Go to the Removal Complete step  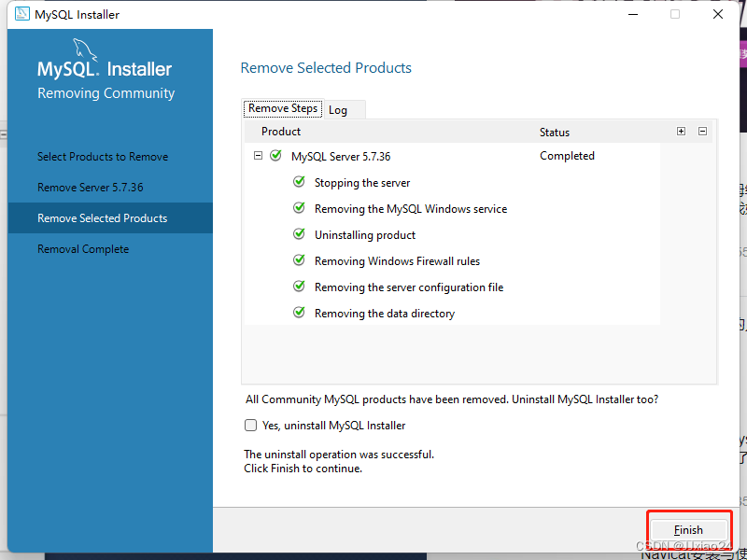[83, 249]
